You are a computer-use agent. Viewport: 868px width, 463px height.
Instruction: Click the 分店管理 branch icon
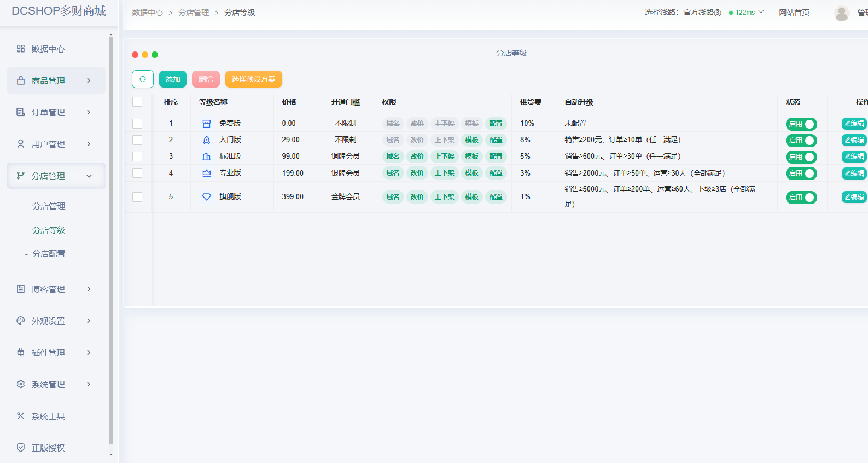click(21, 176)
